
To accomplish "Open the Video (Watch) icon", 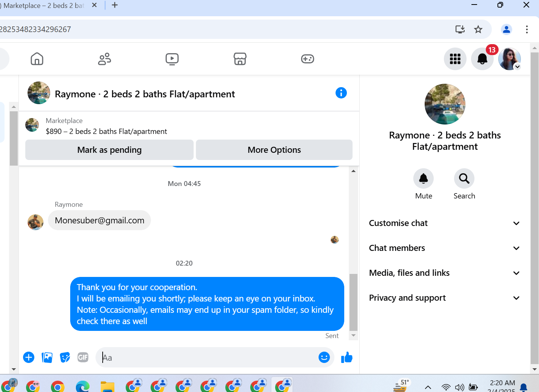I will pos(172,59).
